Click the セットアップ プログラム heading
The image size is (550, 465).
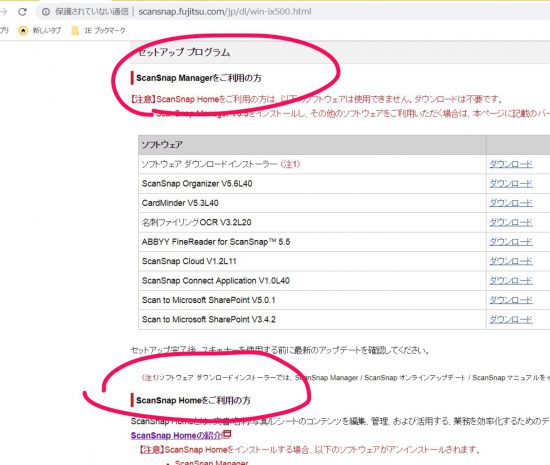(184, 53)
